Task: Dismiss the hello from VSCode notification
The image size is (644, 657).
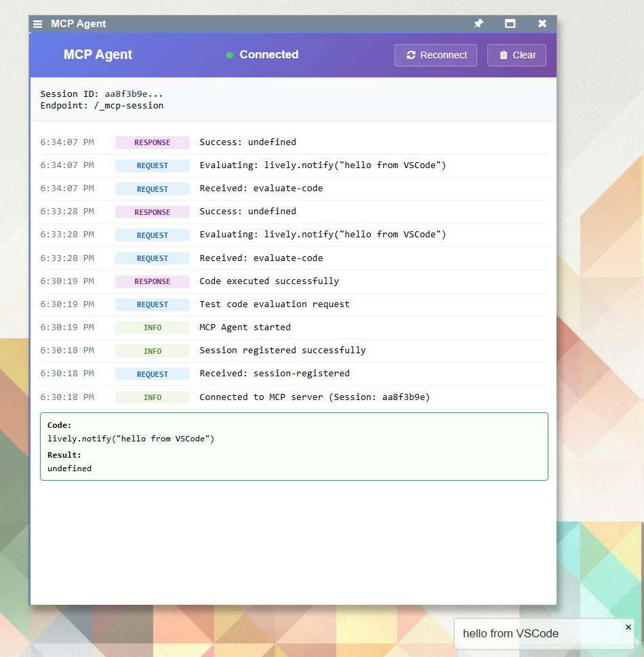Action: click(x=628, y=627)
